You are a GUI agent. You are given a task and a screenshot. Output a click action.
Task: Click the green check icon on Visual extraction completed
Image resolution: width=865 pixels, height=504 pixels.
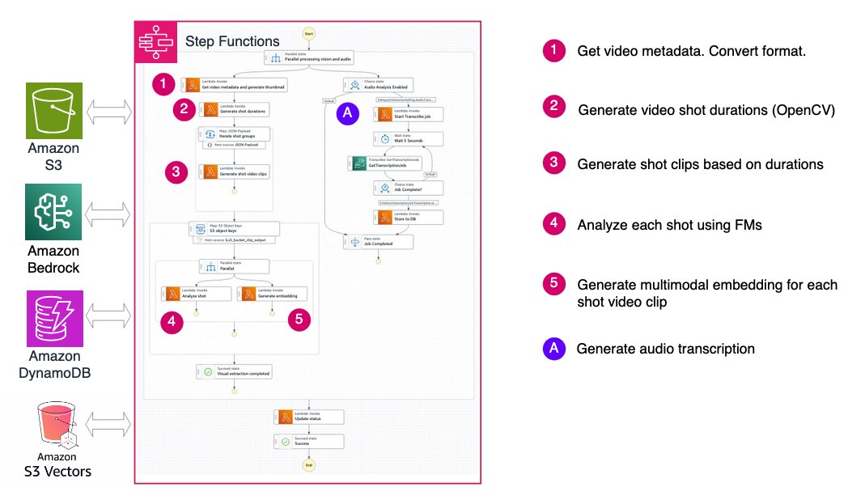(x=207, y=371)
